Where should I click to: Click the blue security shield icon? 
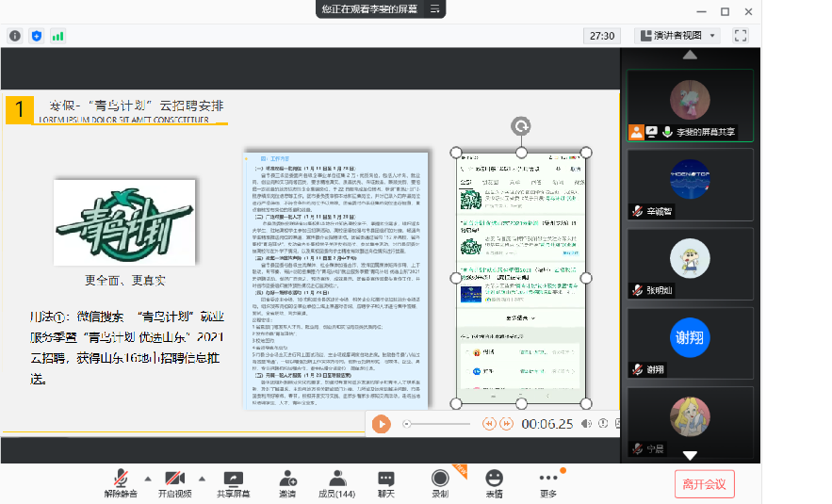pyautogui.click(x=37, y=36)
